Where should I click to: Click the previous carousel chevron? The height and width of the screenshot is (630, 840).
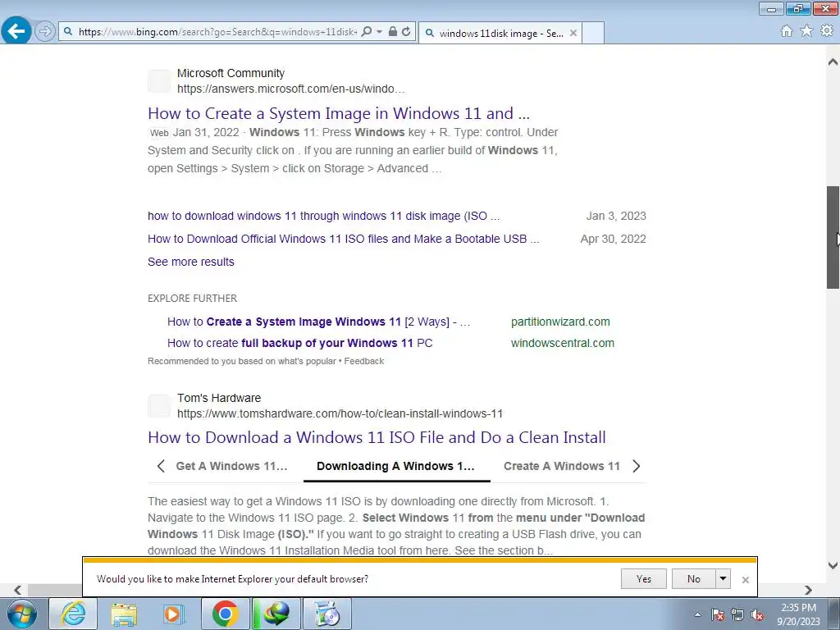(x=161, y=466)
